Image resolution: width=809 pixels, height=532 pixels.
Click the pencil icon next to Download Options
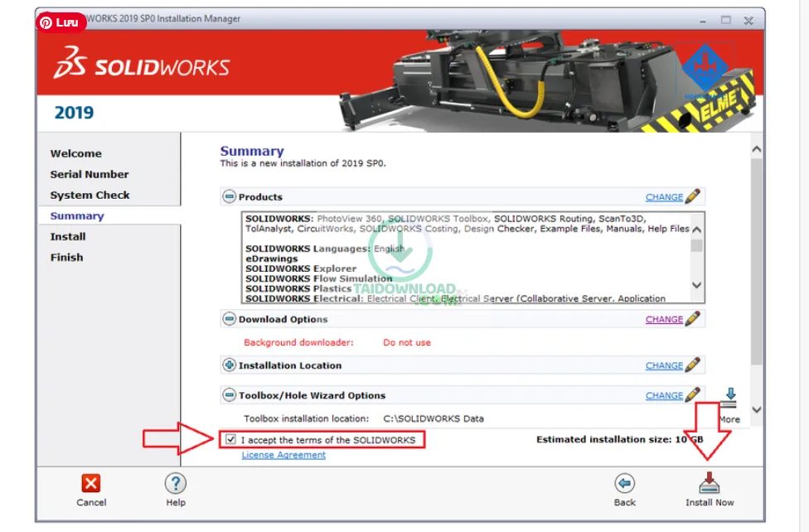click(x=693, y=319)
